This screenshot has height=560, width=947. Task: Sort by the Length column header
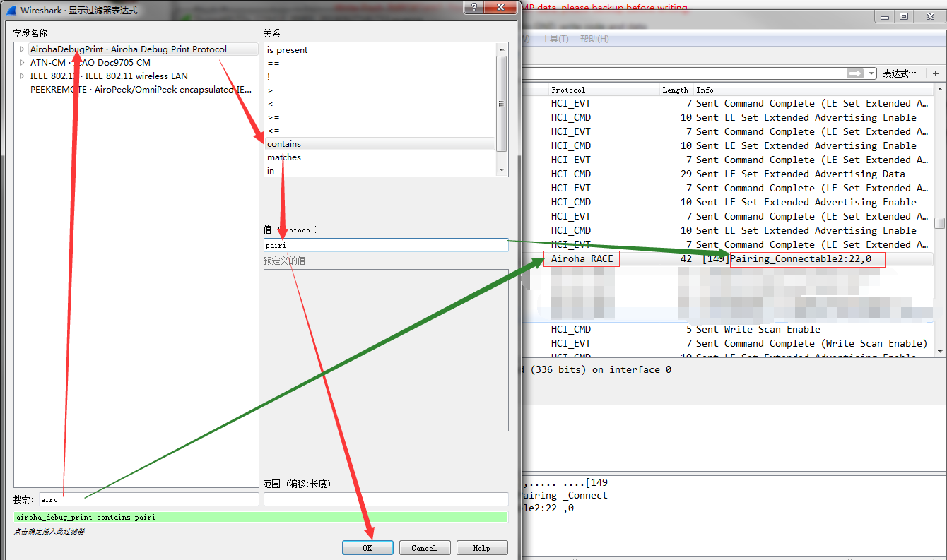pyautogui.click(x=676, y=90)
